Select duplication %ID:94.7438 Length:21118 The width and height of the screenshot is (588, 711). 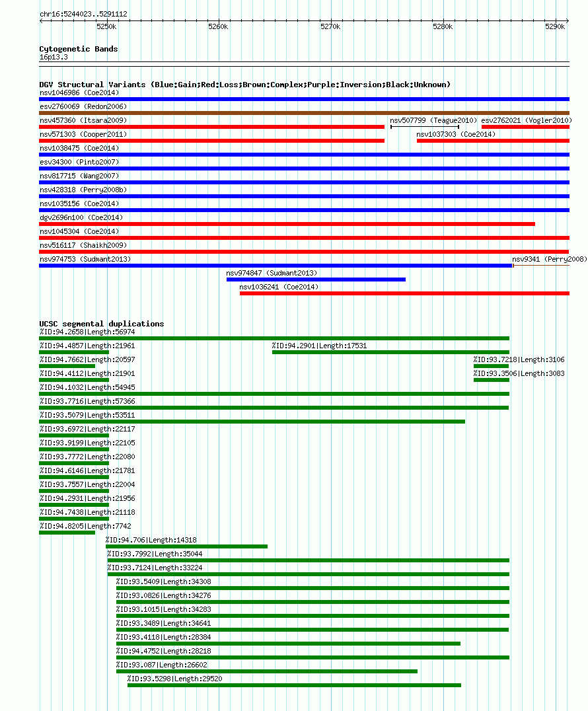[x=87, y=512]
